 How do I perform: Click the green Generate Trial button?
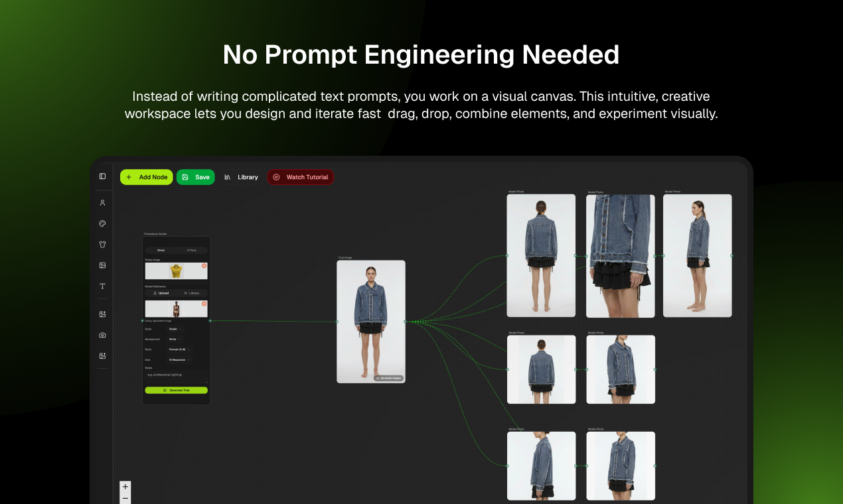click(177, 391)
